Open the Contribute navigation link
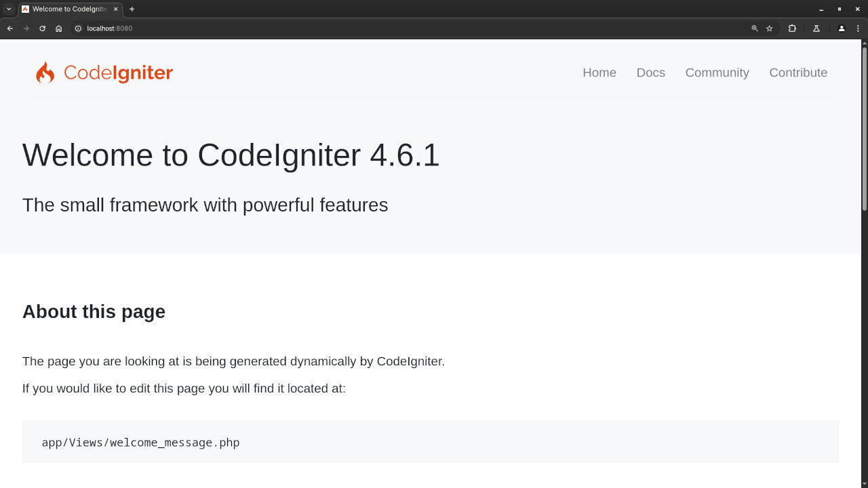The image size is (868, 488). click(798, 73)
